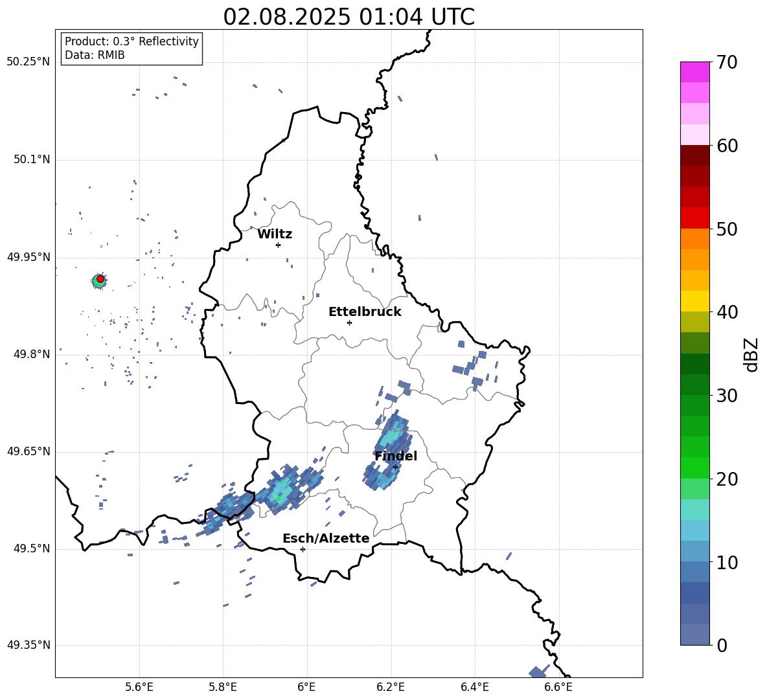This screenshot has width=767, height=700.
Task: Click the 49.65°N latitude label
Action: [x=29, y=451]
